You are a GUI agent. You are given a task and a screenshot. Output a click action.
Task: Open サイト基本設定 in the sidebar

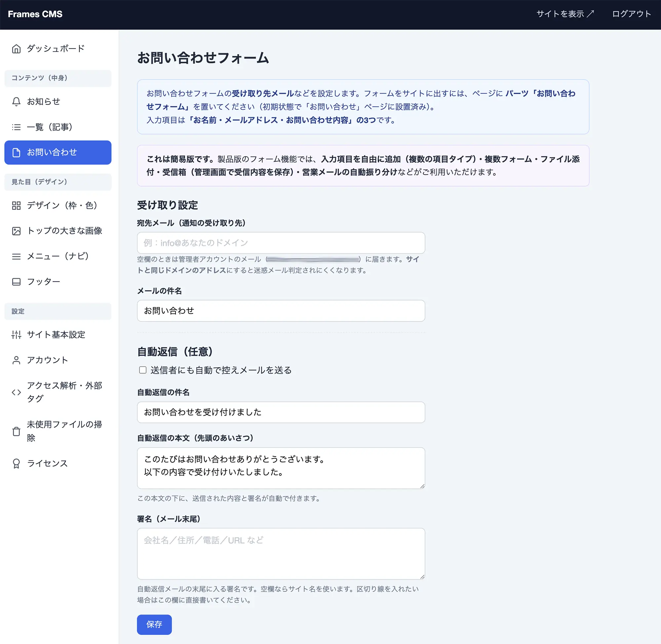(58, 335)
